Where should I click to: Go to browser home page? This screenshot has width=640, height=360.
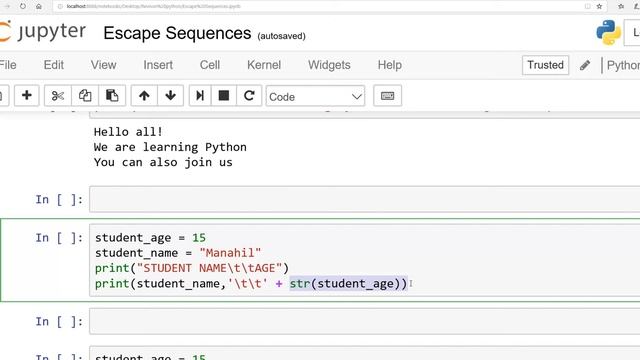point(39,6)
